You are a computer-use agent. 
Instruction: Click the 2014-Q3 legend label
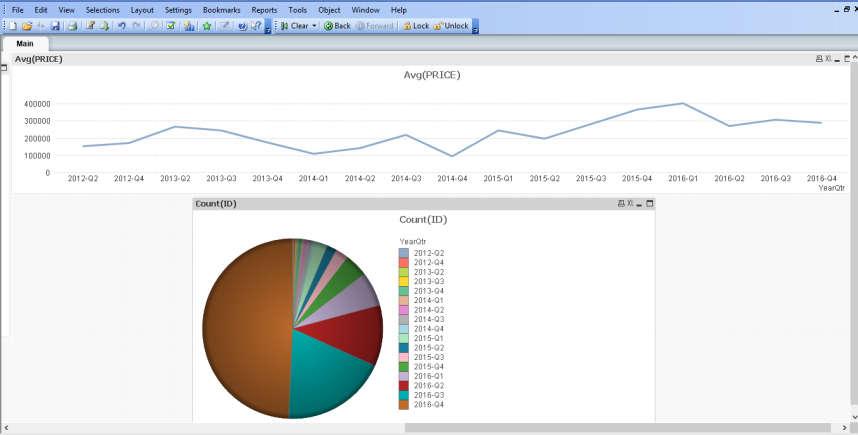(x=429, y=319)
